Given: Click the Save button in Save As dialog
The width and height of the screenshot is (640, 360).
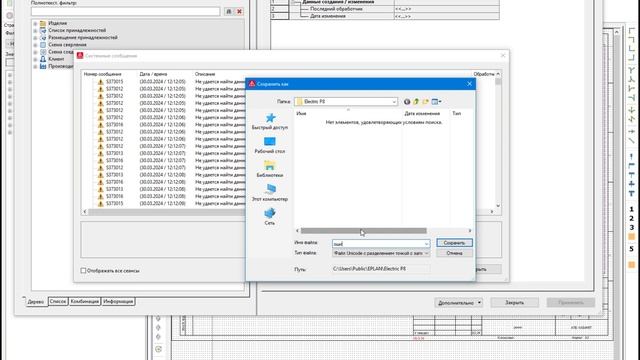Looking at the screenshot, I should coord(454,243).
